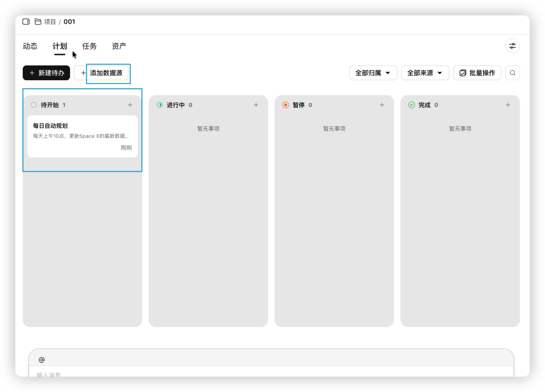Click the 完成 column title

424,105
